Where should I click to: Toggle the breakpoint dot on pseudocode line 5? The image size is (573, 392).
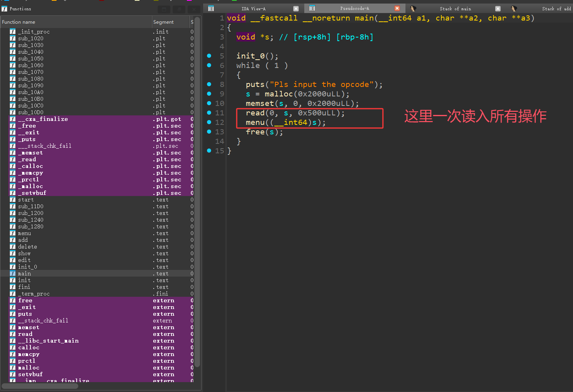pos(209,56)
